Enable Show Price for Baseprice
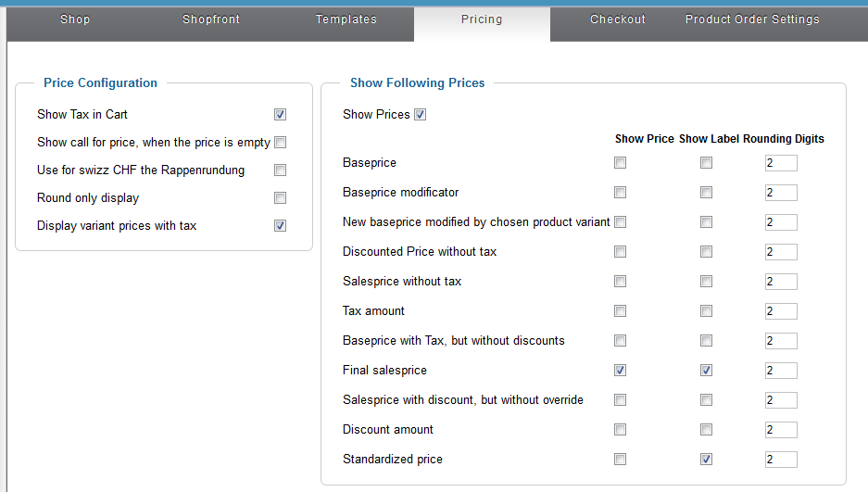The width and height of the screenshot is (868, 492). (x=620, y=163)
